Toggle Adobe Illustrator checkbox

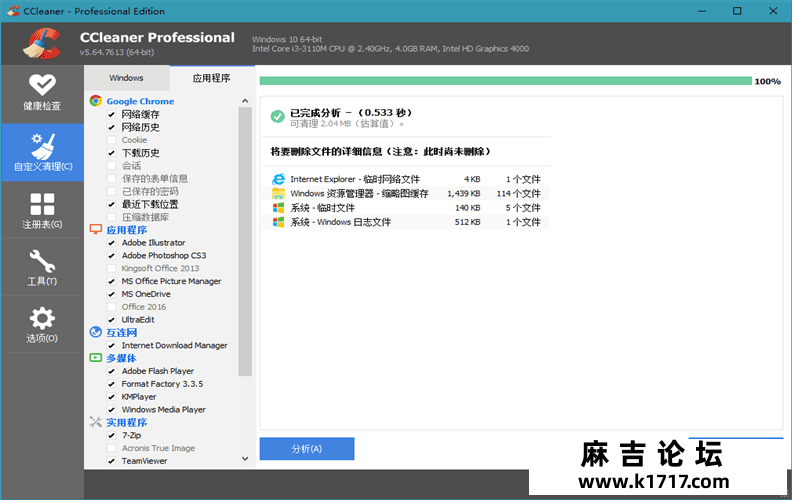112,243
